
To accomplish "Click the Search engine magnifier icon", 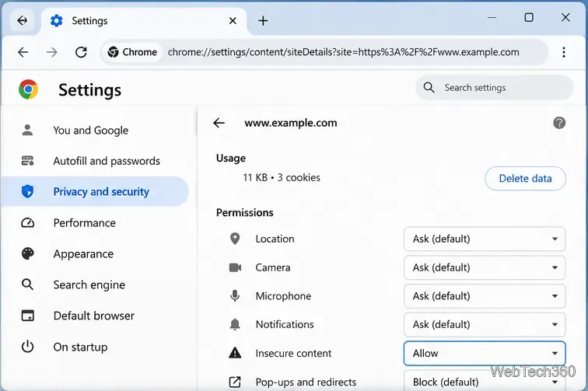I will 27,285.
